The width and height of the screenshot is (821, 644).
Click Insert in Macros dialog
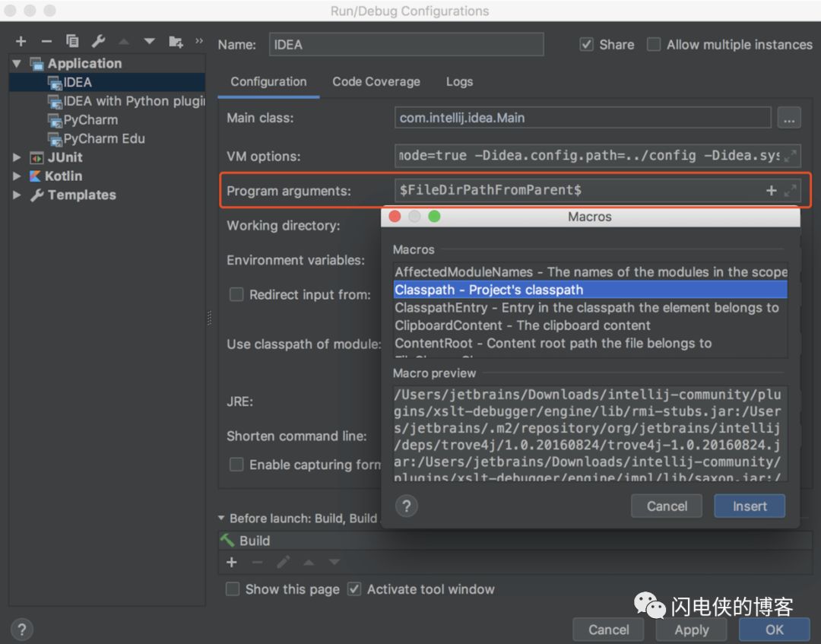pyautogui.click(x=750, y=506)
